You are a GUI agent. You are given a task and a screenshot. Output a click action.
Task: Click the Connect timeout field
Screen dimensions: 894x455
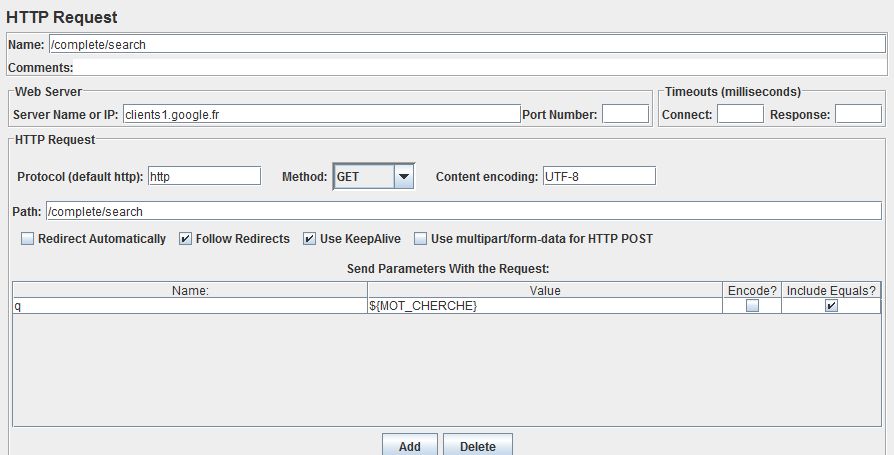click(740, 114)
